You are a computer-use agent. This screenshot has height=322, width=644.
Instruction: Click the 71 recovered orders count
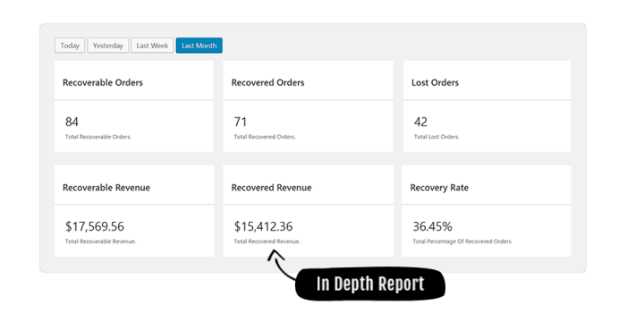click(x=241, y=122)
